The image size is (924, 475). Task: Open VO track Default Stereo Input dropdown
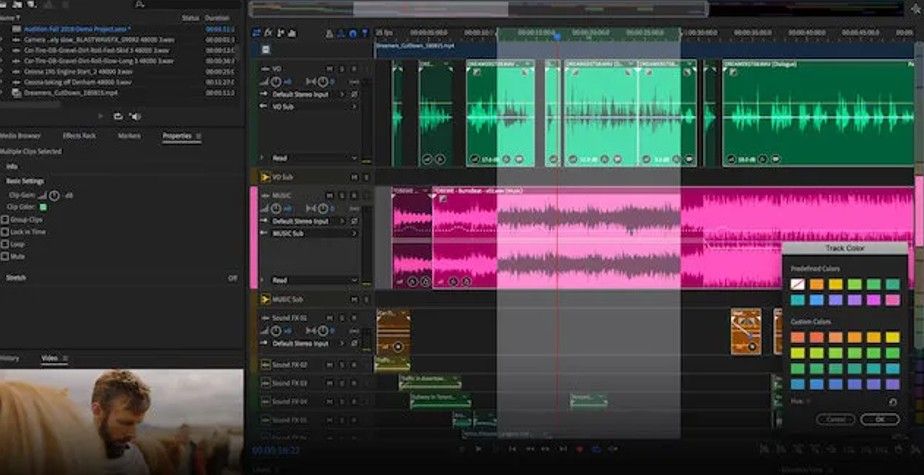point(308,94)
